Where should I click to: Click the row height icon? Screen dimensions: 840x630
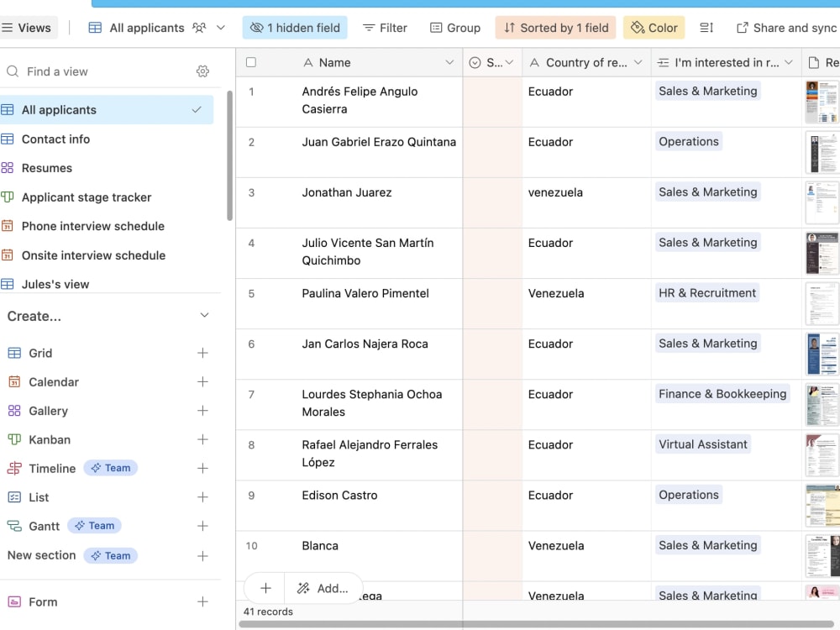(x=706, y=28)
